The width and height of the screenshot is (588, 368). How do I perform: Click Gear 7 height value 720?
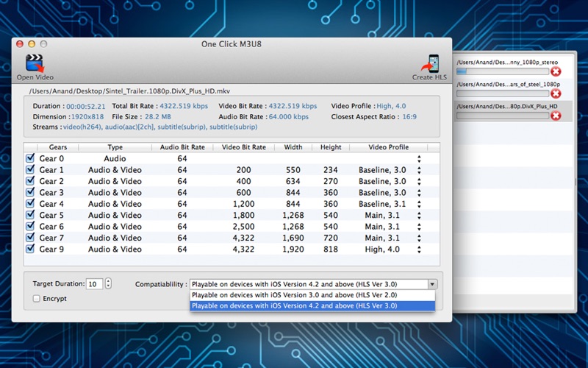point(330,238)
